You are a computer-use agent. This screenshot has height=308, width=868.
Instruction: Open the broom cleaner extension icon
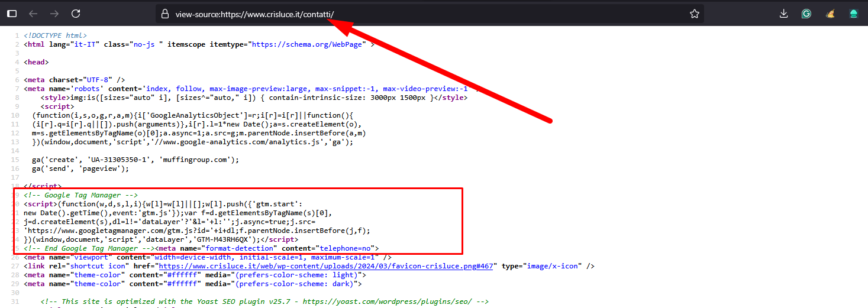click(x=830, y=14)
